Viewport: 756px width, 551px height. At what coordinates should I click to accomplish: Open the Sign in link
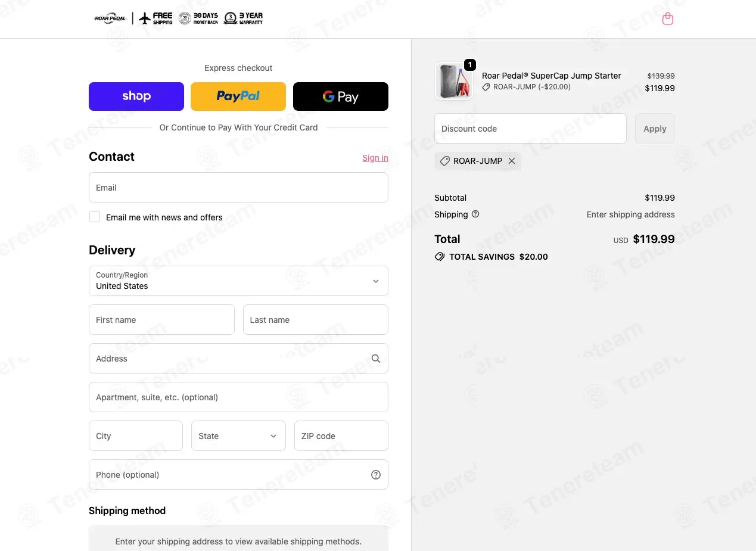point(375,158)
